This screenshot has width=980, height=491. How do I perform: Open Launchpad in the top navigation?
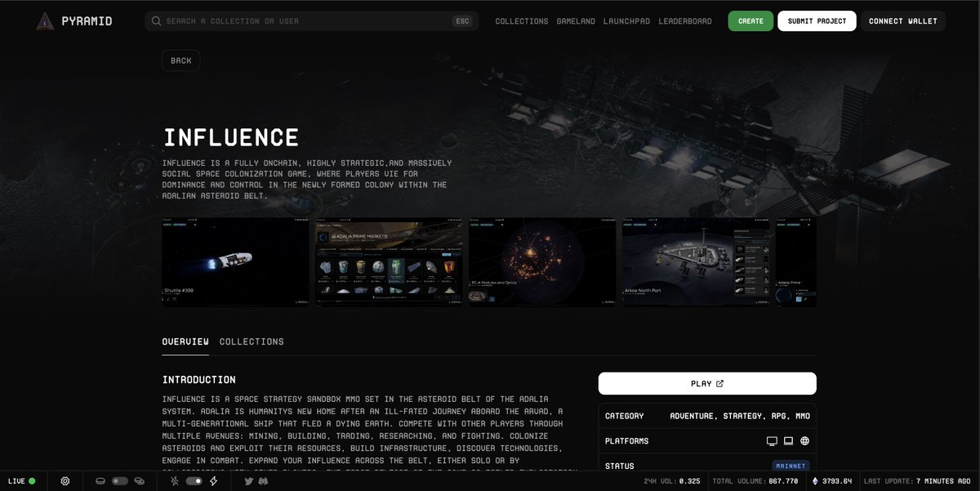[x=626, y=21]
